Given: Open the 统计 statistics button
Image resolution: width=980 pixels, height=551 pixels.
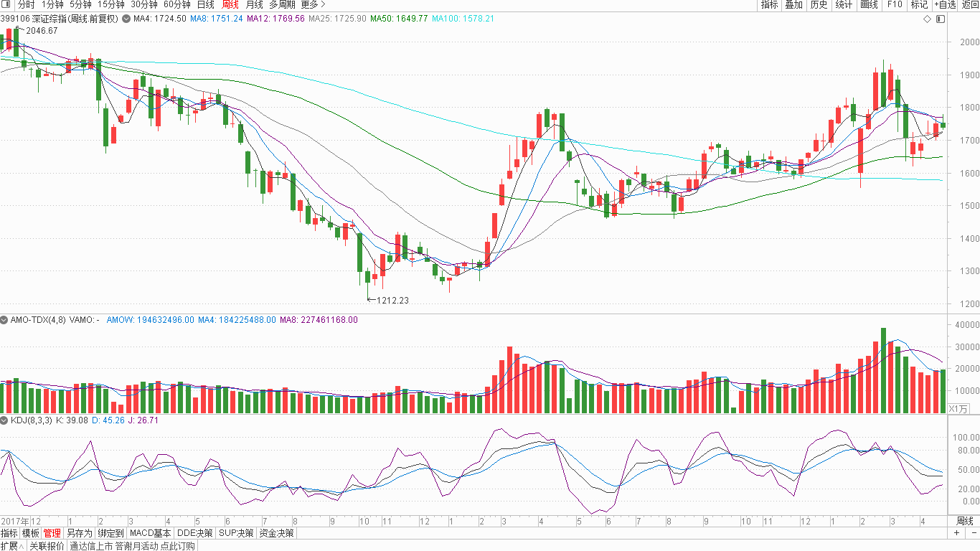Looking at the screenshot, I should pos(844,4).
